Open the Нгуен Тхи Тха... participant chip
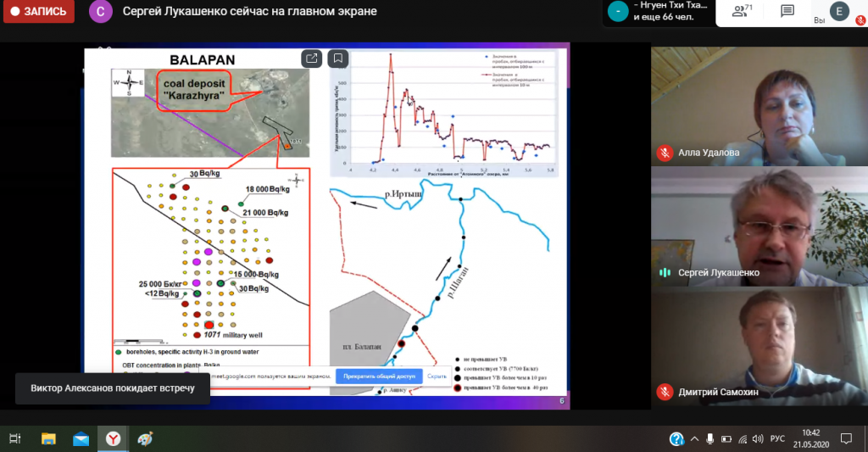 click(x=658, y=11)
